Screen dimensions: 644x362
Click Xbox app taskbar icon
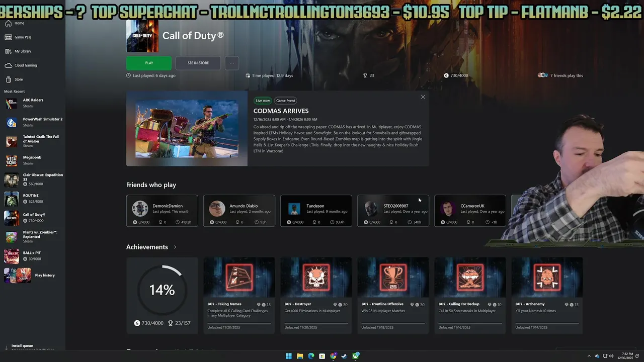[356, 356]
